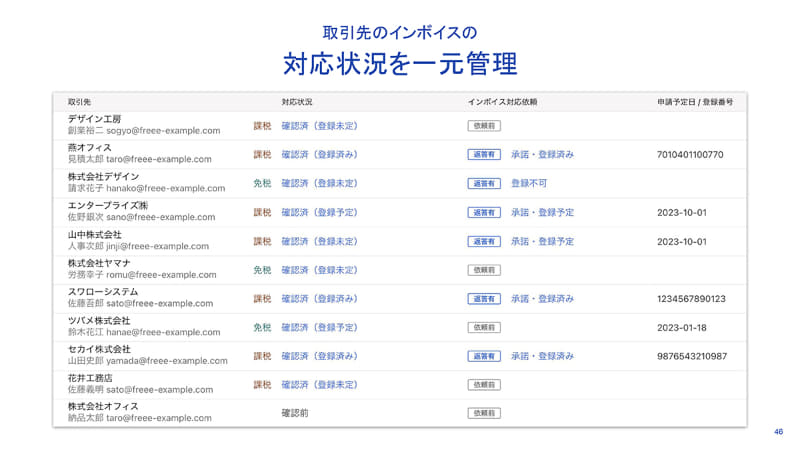Viewport: 800px width, 450px height.
Task: Open 確認済（登録済み） status for 燕オフィス
Action: click(x=319, y=155)
